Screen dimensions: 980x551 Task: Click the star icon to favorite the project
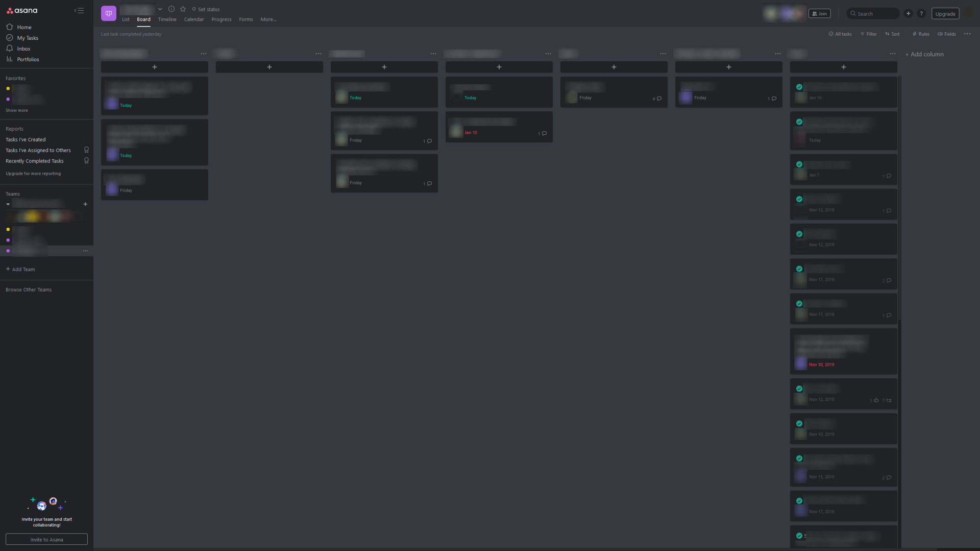click(183, 9)
